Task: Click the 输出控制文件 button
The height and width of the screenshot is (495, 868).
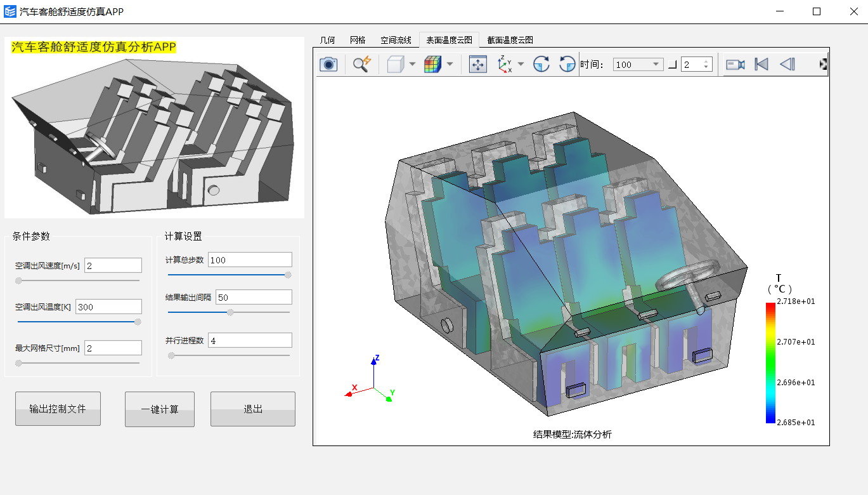Action: (58, 409)
